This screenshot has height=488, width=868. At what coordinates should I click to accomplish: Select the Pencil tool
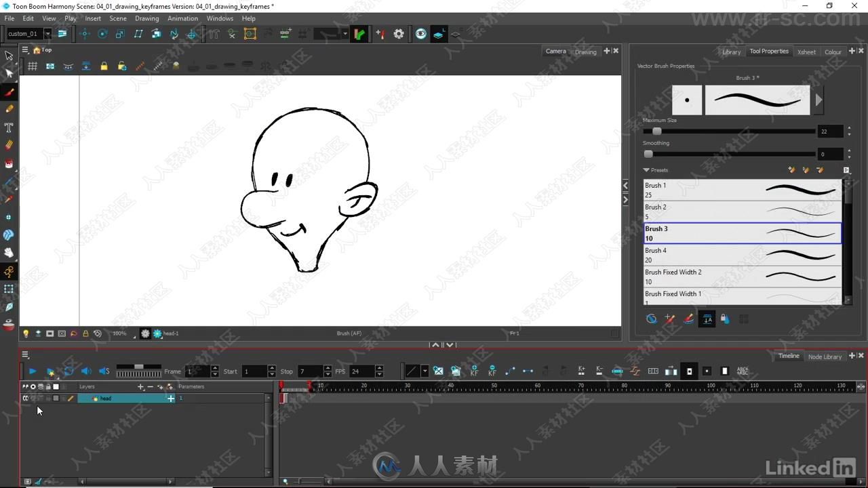tap(9, 109)
